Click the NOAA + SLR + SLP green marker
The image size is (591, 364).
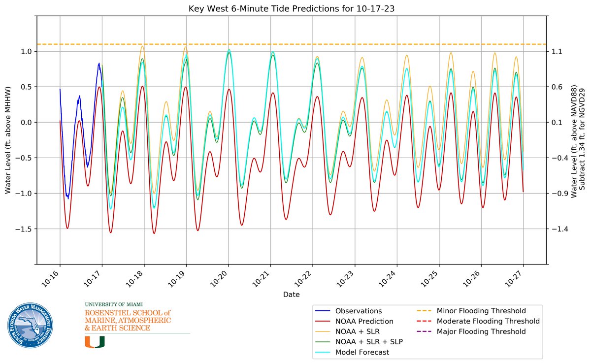point(322,341)
